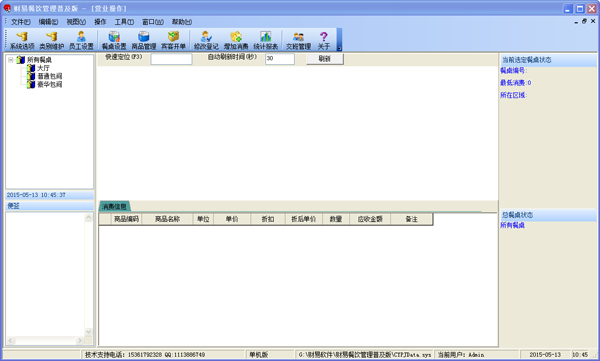This screenshot has width=600, height=361.
Task: Open the 工具 menu
Action: pos(124,22)
